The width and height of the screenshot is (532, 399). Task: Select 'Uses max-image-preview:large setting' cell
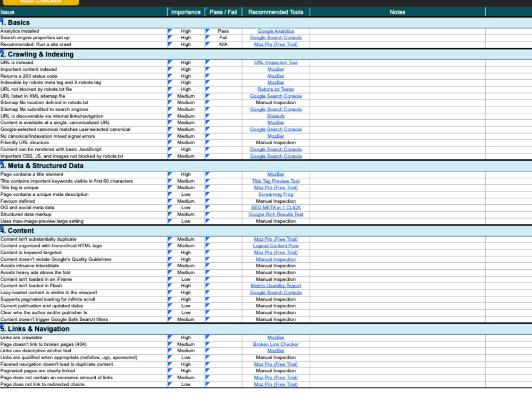pos(84,221)
